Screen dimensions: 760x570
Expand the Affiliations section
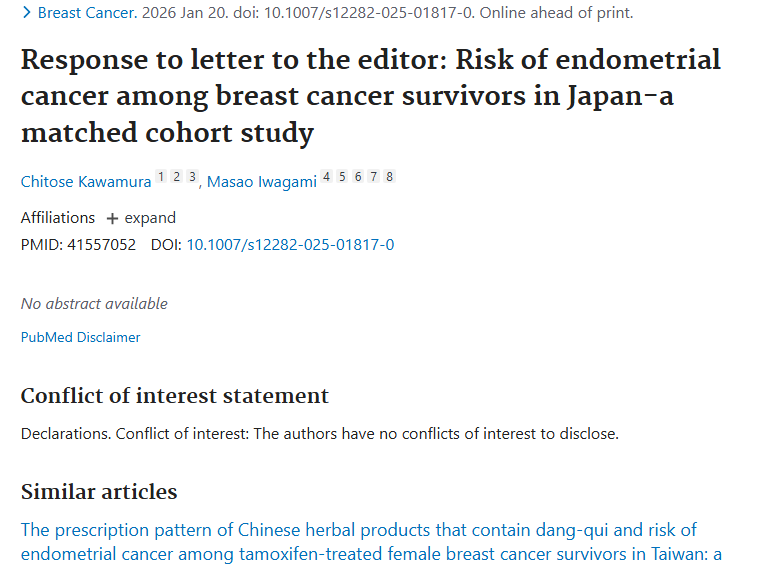[x=141, y=218]
